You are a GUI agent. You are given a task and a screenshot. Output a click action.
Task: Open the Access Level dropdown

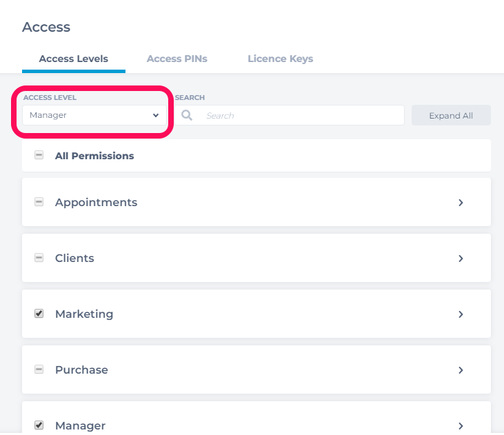tap(94, 115)
